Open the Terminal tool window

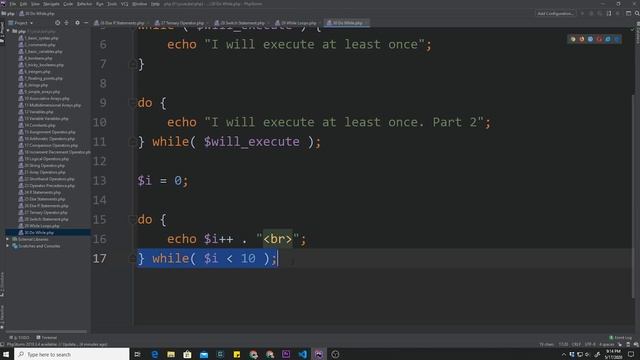click(47, 338)
